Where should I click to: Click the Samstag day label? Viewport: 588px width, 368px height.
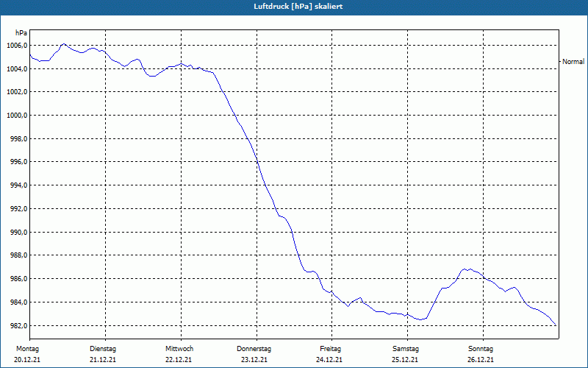coord(406,349)
